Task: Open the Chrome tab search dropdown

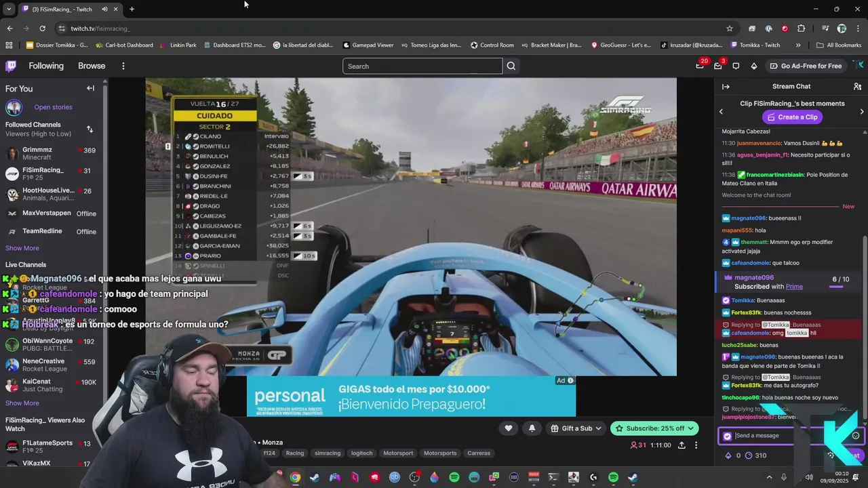Action: tap(9, 9)
